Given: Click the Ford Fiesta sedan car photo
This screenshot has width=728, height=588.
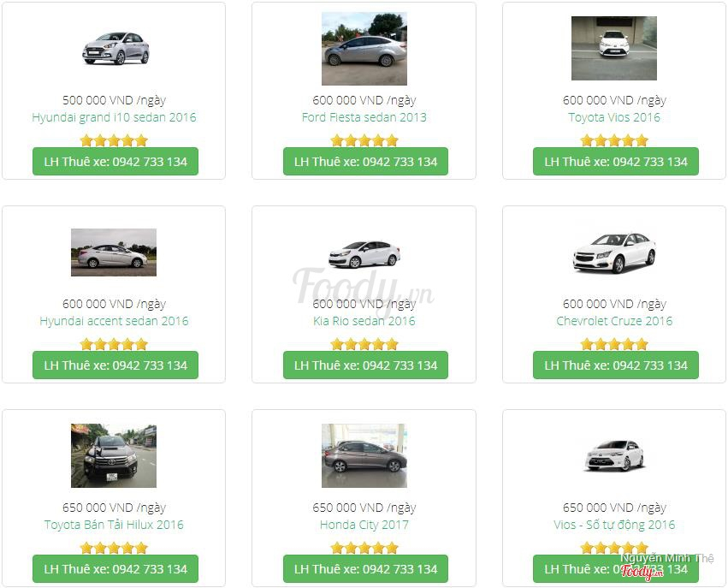Looking at the screenshot, I should click(364, 49).
